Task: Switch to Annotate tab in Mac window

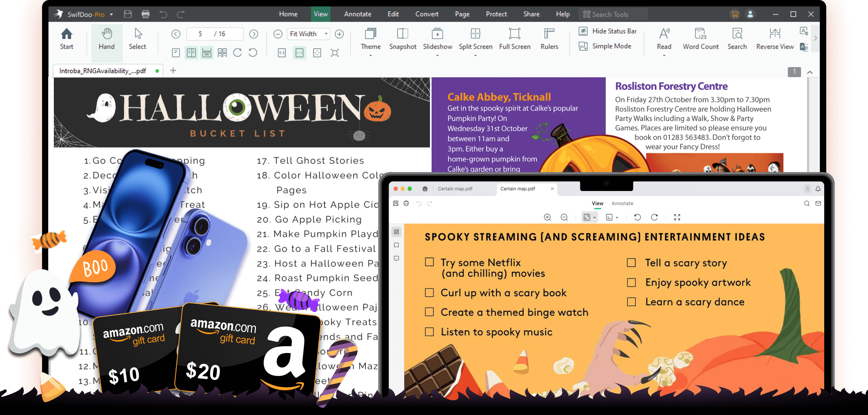Action: 622,203
